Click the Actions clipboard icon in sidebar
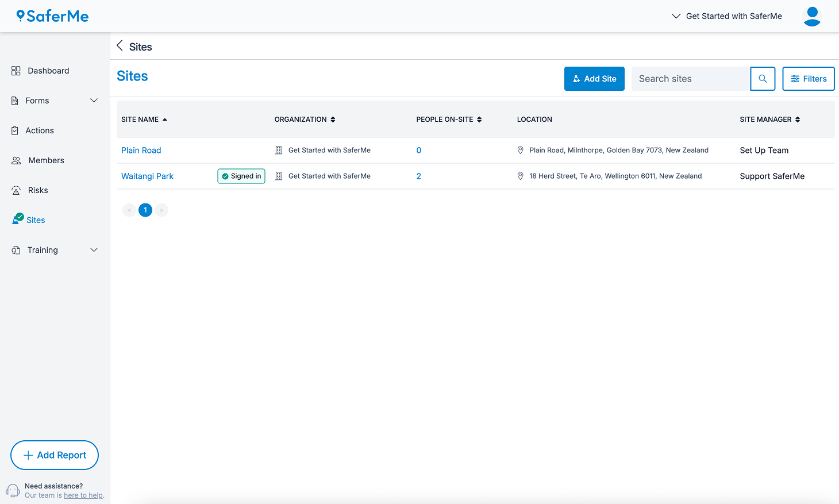Screen dimensions: 839x504 coord(16,130)
